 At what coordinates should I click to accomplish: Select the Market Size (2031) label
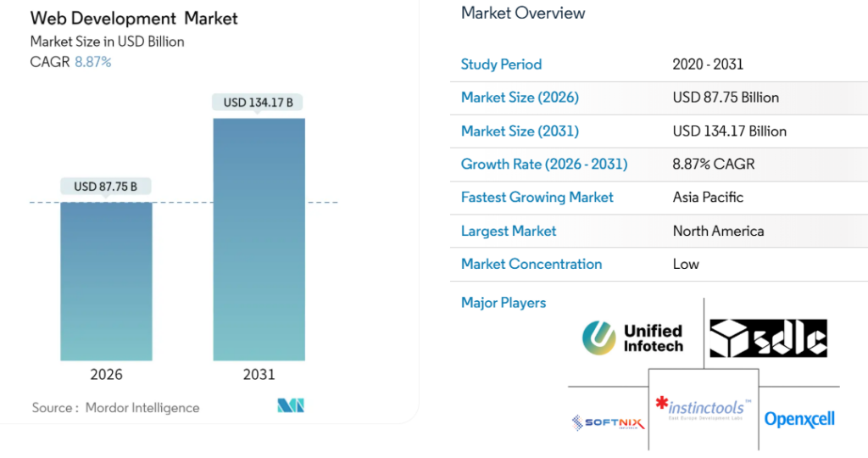coord(520,131)
